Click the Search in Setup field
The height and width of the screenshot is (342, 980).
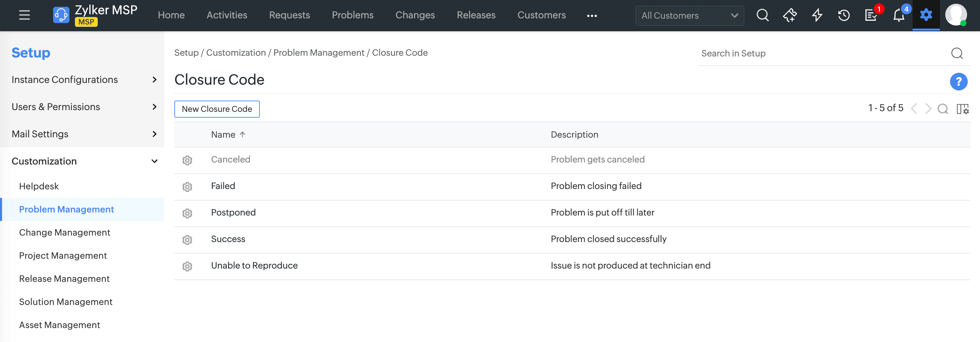pyautogui.click(x=822, y=54)
